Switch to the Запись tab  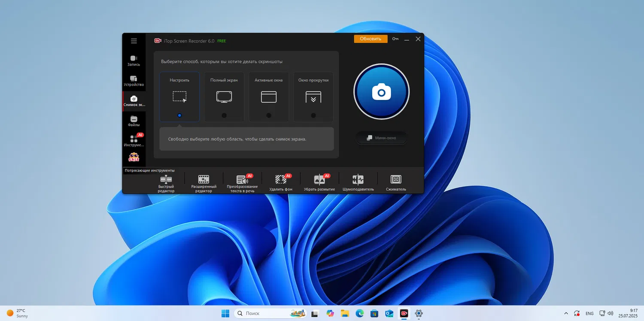pyautogui.click(x=134, y=61)
